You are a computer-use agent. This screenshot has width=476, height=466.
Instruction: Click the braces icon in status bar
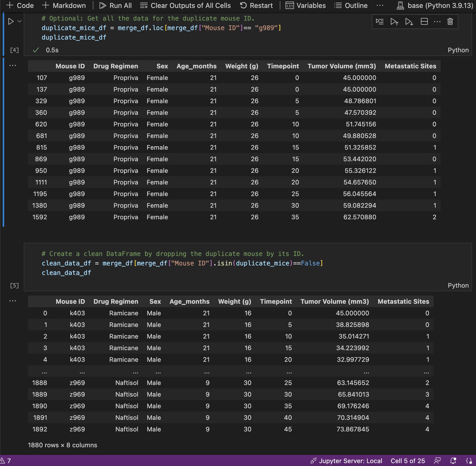[469, 461]
